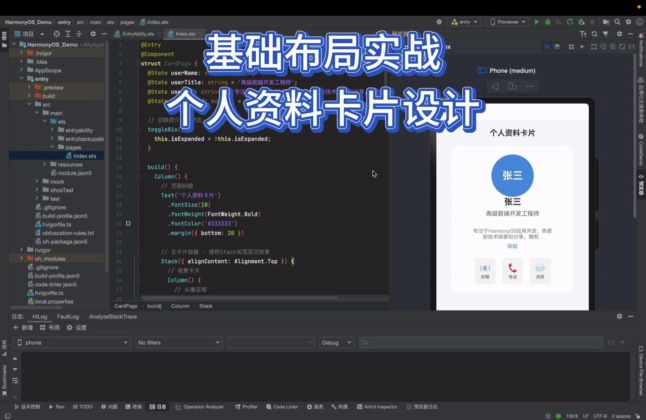646x420 pixels.
Task: Click the green Run button in toolbar
Action: coord(537,21)
